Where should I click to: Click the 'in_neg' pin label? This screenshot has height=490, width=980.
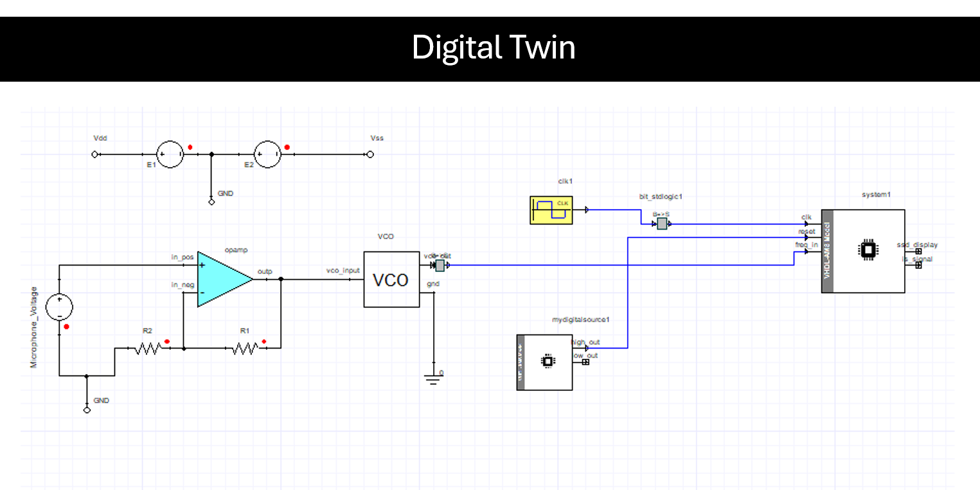point(183,285)
